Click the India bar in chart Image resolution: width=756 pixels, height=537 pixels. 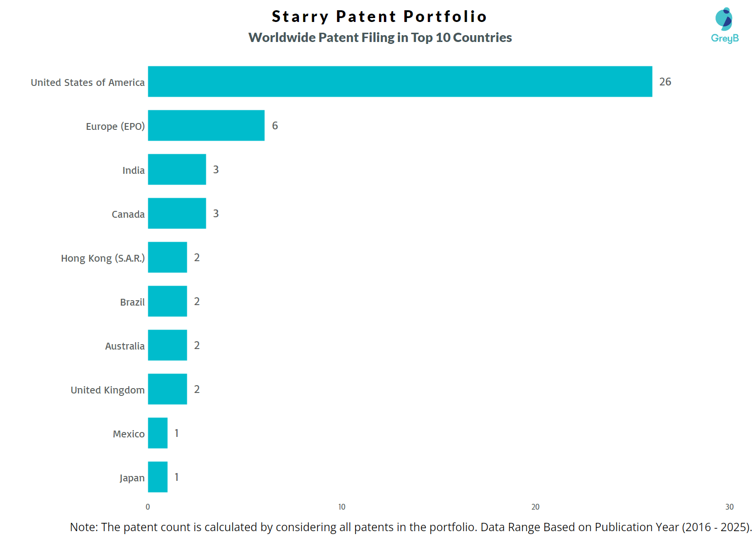177,169
